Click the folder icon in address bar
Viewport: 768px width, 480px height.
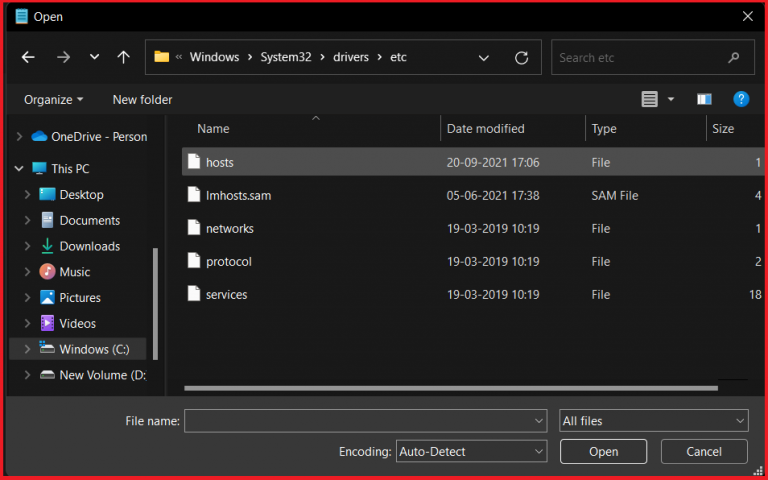(x=162, y=57)
